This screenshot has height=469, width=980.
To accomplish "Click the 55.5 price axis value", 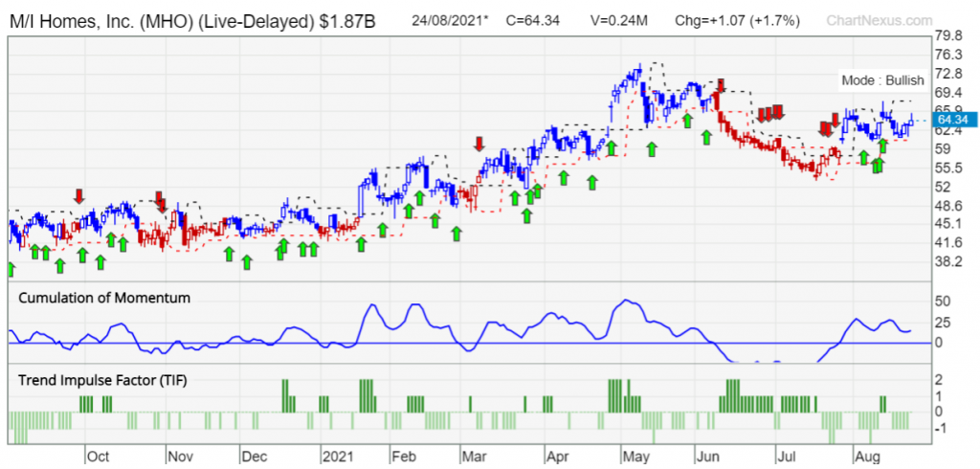I will point(947,167).
